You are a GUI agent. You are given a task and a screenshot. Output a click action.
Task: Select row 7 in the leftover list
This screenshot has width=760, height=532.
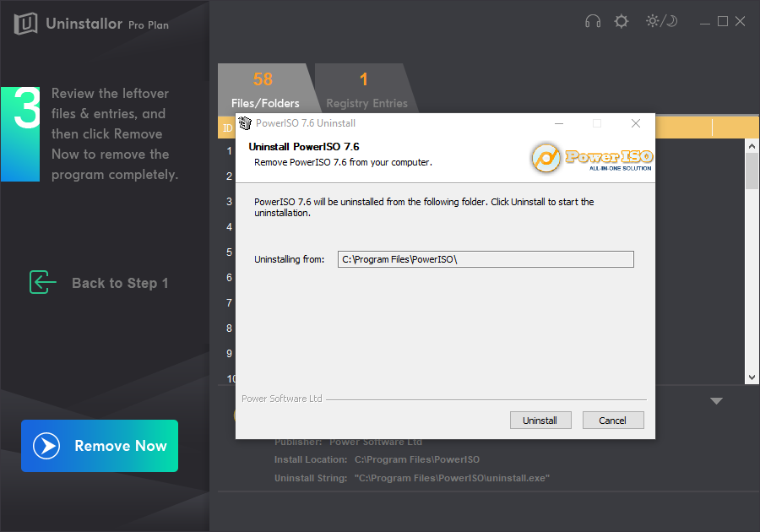coord(229,303)
